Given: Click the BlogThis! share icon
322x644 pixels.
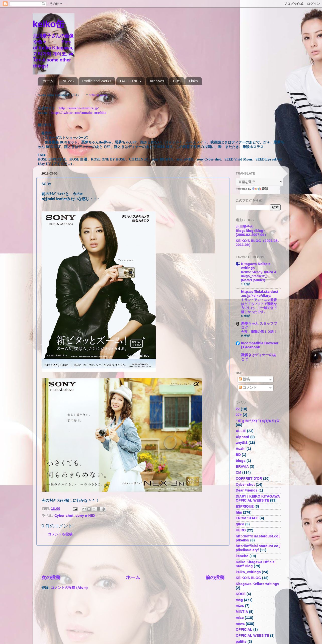Looking at the screenshot, I should tap(89, 509).
